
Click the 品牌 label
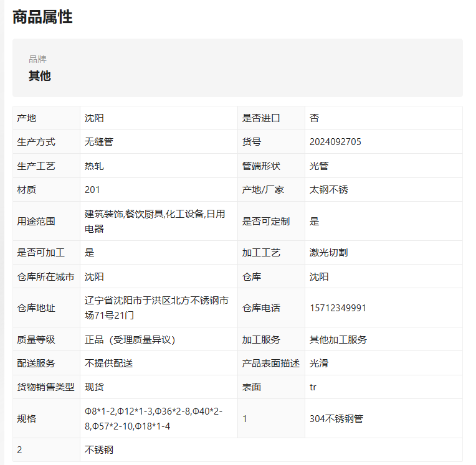point(37,59)
